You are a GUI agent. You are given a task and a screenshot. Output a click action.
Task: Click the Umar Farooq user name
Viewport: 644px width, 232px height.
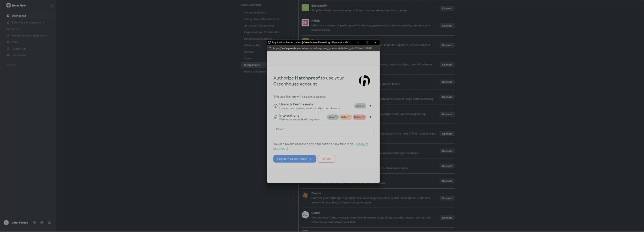coord(20,223)
